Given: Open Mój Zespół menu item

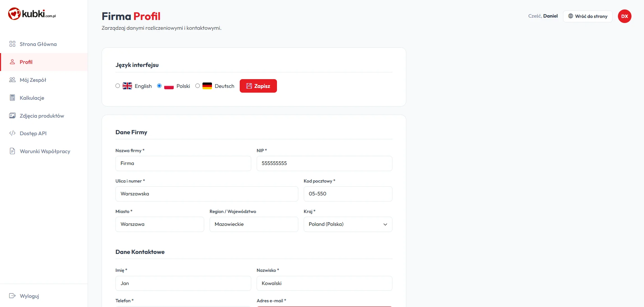Looking at the screenshot, I should tap(44, 80).
